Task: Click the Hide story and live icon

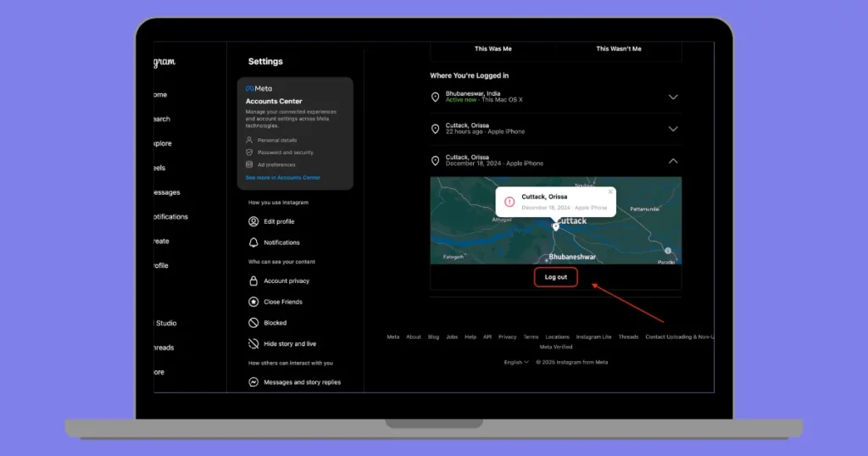Action: tap(253, 343)
